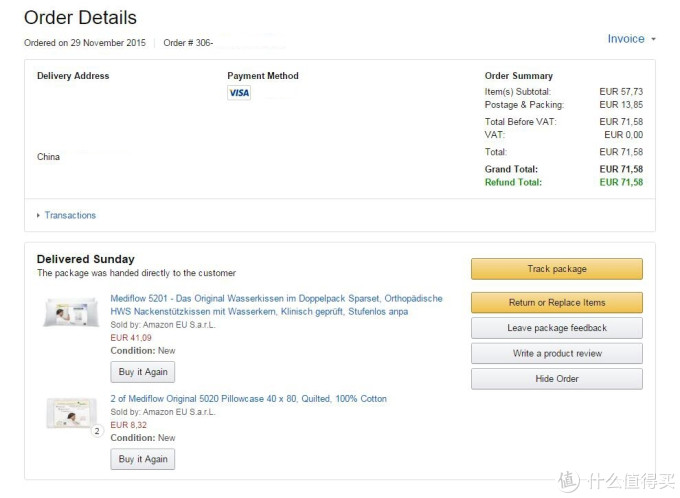Open the Invoice dropdown menu
Screen dimensions: 680x498
(x=626, y=39)
